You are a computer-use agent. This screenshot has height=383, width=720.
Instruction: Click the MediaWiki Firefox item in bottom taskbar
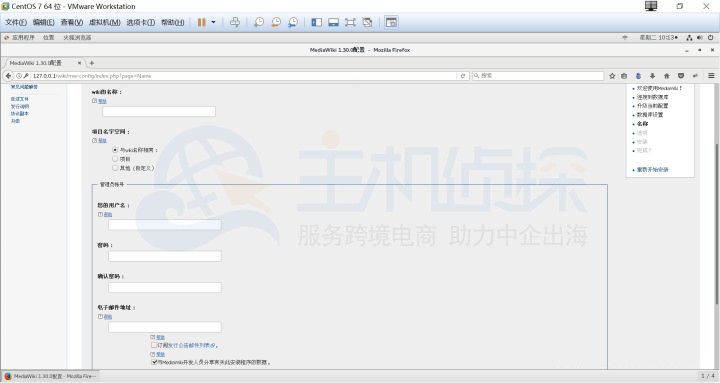click(50, 376)
